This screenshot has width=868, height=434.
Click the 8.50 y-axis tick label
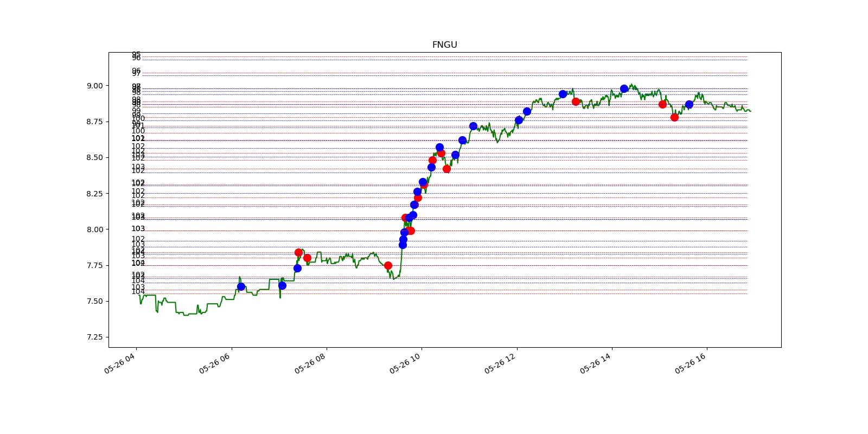(x=94, y=157)
